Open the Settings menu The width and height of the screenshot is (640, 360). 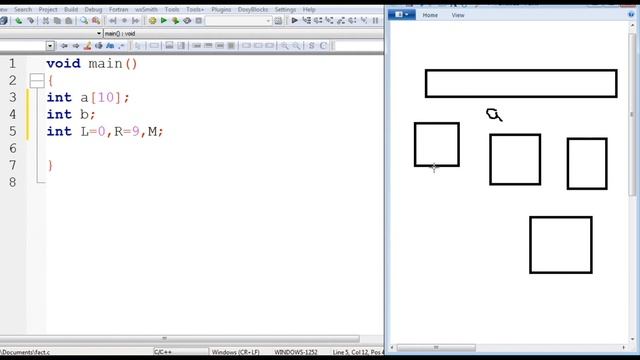coord(285,9)
